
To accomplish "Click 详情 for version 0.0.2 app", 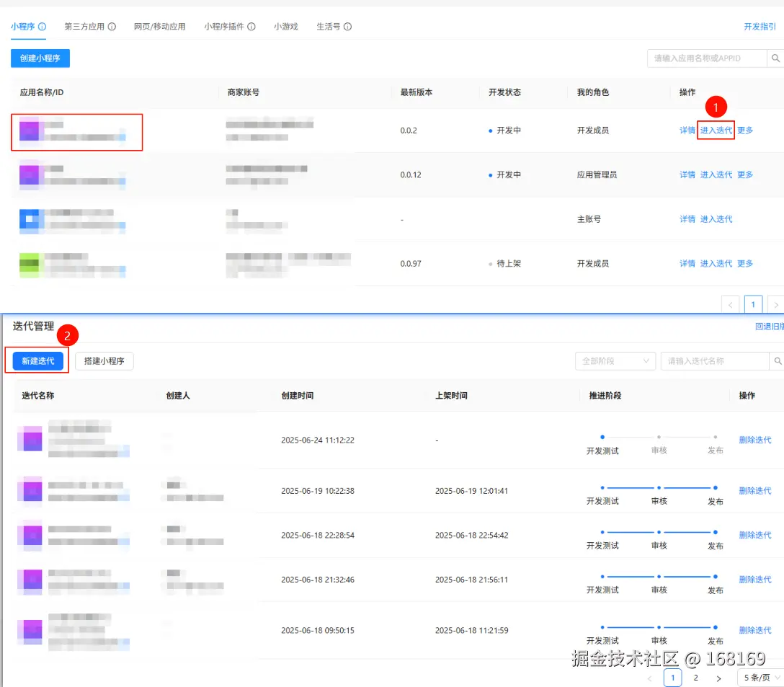I will pos(687,130).
